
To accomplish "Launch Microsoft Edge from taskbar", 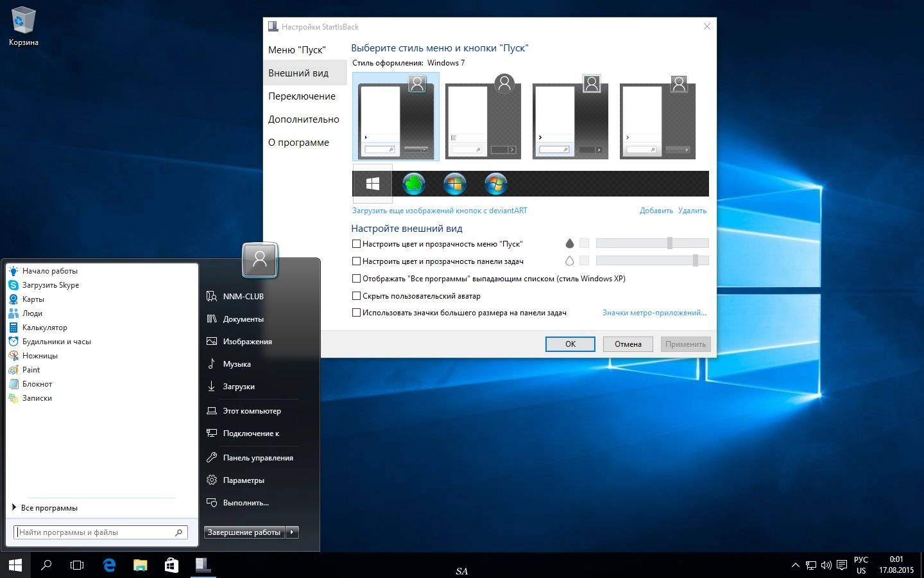I will [x=109, y=565].
